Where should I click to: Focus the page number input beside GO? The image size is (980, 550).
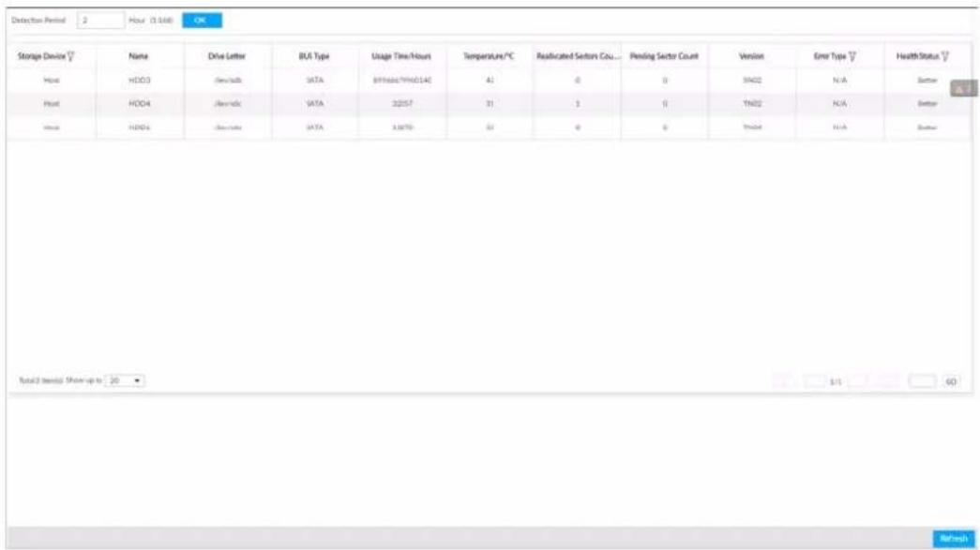pos(922,381)
